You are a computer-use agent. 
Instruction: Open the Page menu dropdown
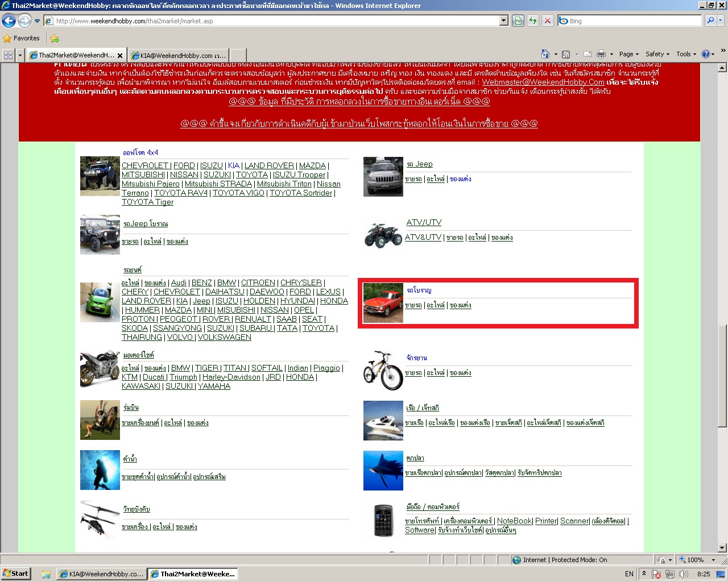[628, 54]
